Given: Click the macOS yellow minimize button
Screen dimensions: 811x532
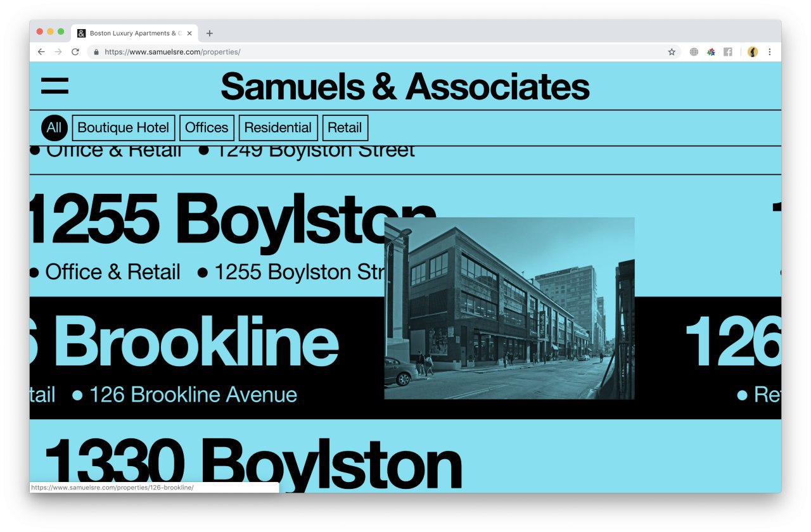Looking at the screenshot, I should [51, 32].
